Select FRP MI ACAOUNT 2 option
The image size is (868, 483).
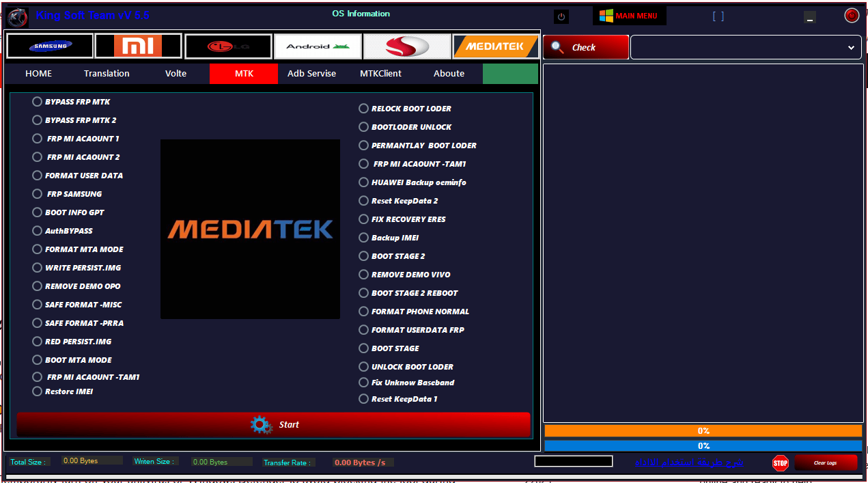click(x=76, y=157)
